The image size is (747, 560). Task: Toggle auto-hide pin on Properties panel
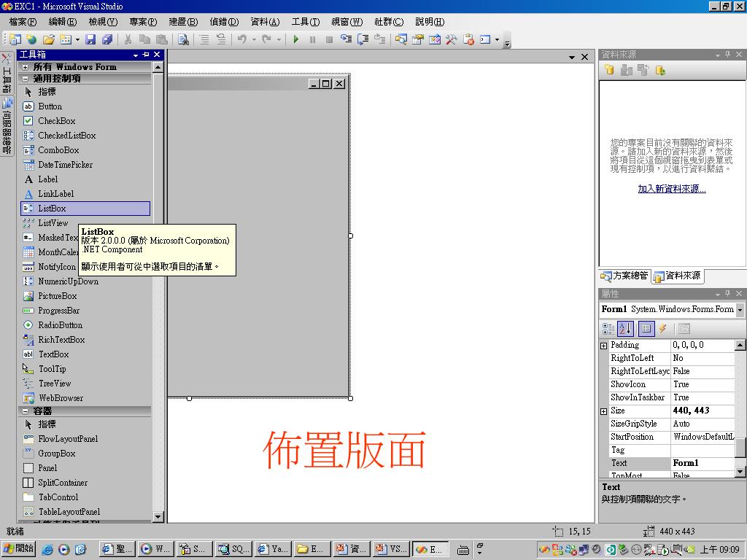[727, 293]
